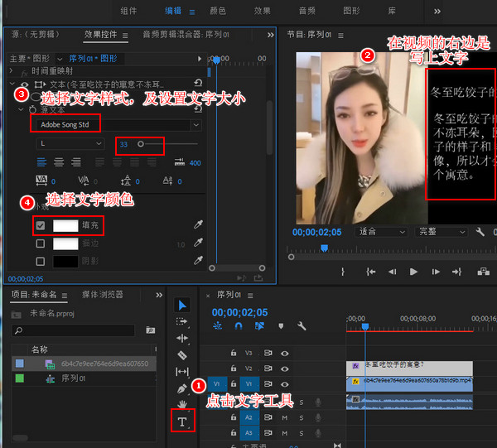This screenshot has width=497, height=448.
Task: Step forward one frame
Action: click(436, 272)
